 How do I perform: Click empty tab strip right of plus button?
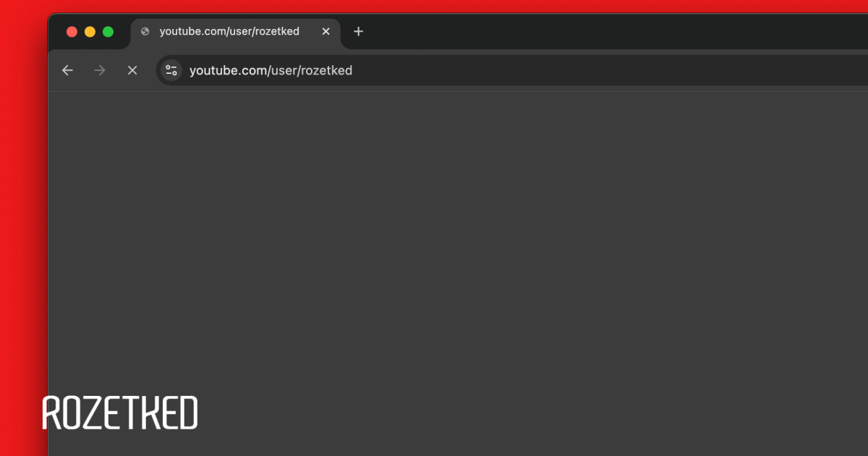click(x=579, y=32)
